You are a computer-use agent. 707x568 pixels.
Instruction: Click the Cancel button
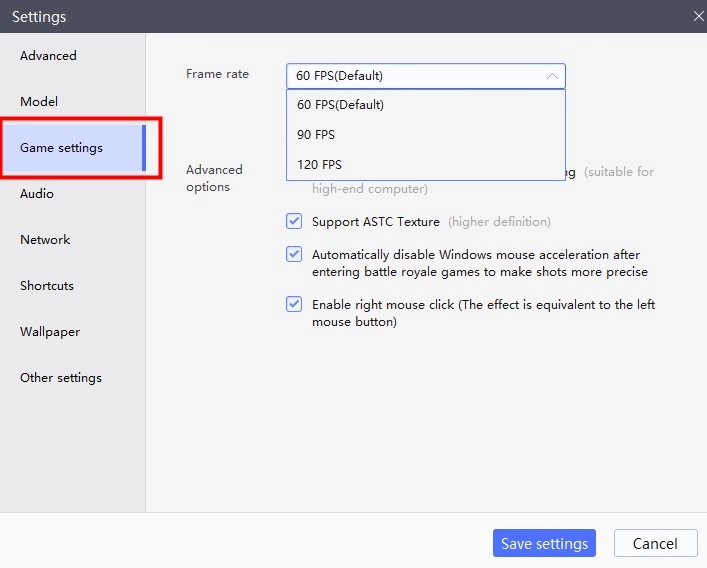(x=655, y=543)
